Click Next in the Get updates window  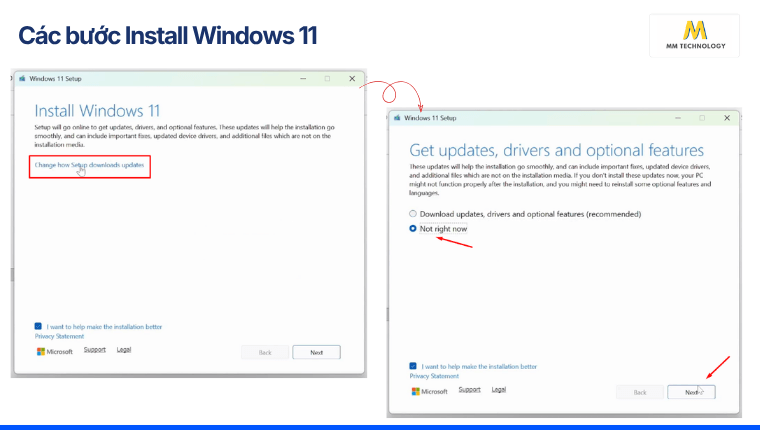(x=691, y=392)
